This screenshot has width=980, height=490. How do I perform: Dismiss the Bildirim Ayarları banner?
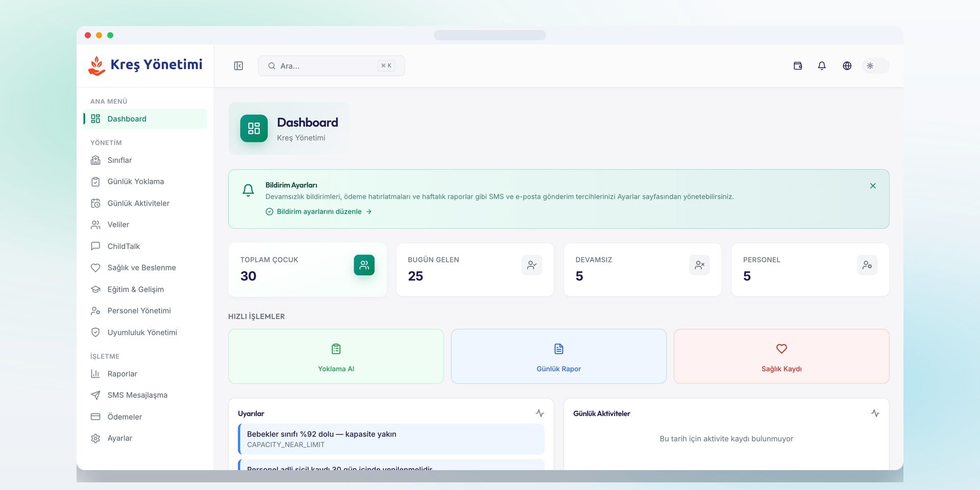[x=873, y=186]
